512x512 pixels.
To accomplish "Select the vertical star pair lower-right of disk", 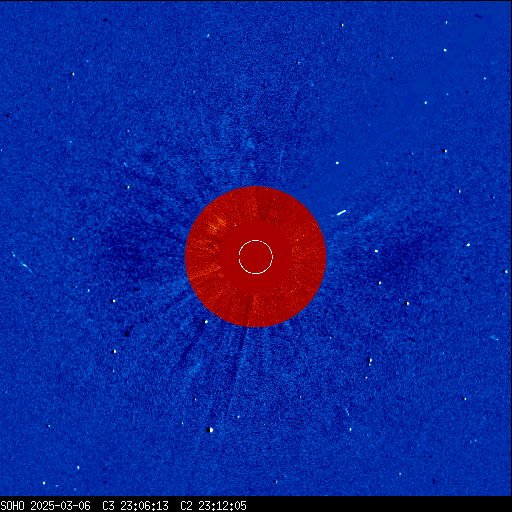I will click(x=370, y=362).
